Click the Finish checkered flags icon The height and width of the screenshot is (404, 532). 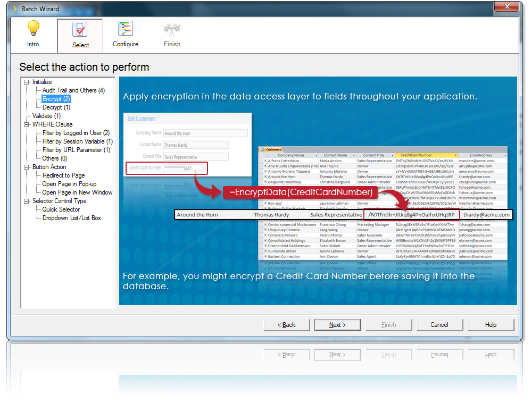click(172, 28)
